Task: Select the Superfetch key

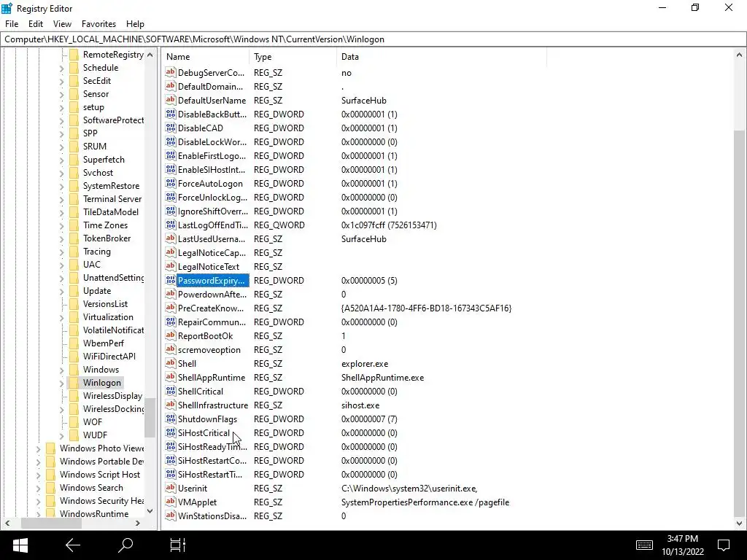Action: tap(104, 160)
